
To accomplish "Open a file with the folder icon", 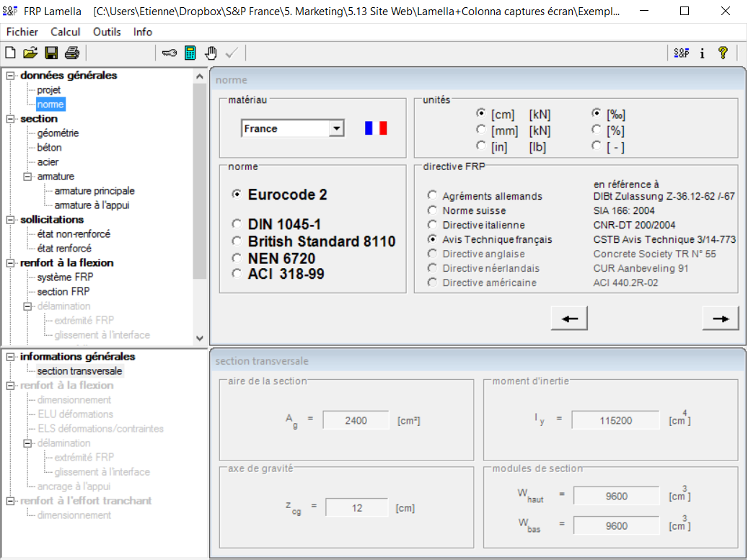I will pyautogui.click(x=30, y=53).
